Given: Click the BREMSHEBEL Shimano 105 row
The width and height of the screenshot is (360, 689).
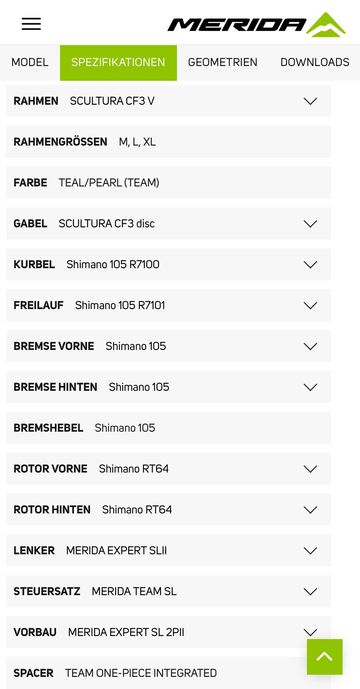Looking at the screenshot, I should click(x=168, y=428).
